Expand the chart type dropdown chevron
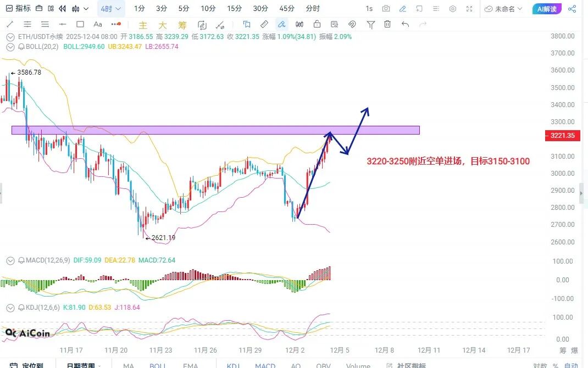This screenshot has width=588, height=368. coord(86,9)
